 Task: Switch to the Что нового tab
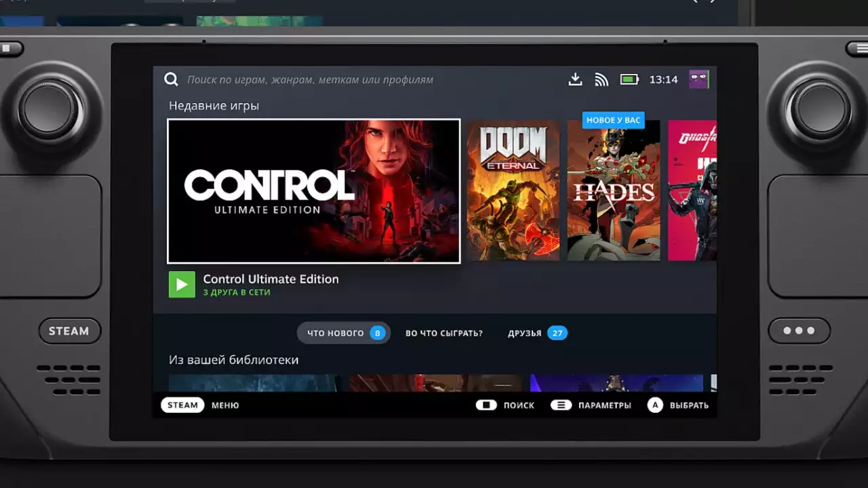(x=344, y=333)
